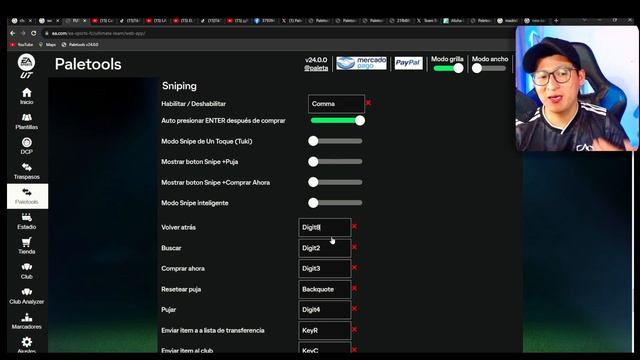The width and height of the screenshot is (640, 360).
Task: Clear Volver atrás hotkey red X
Action: point(354,227)
